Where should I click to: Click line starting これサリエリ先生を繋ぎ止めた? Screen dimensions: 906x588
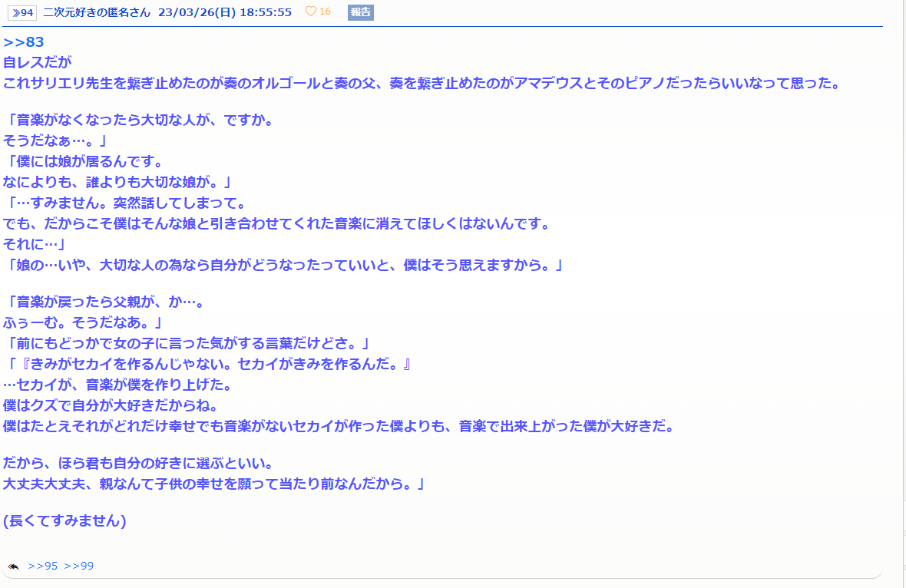point(422,83)
